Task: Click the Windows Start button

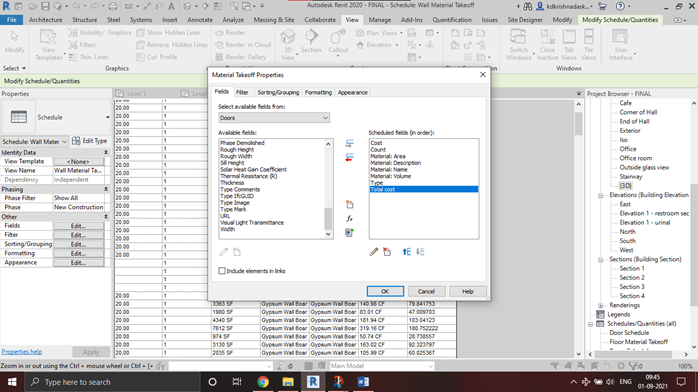Action: [12, 382]
